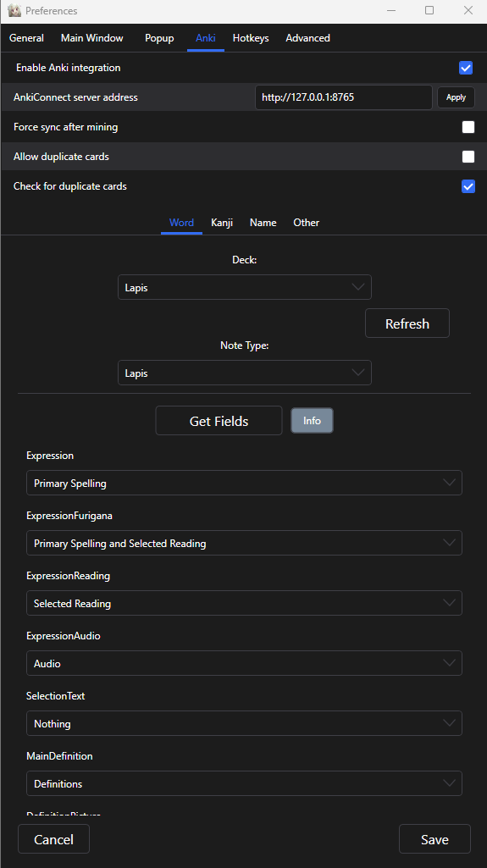The width and height of the screenshot is (487, 868).
Task: Open the Name sub-tab
Action: click(x=263, y=223)
